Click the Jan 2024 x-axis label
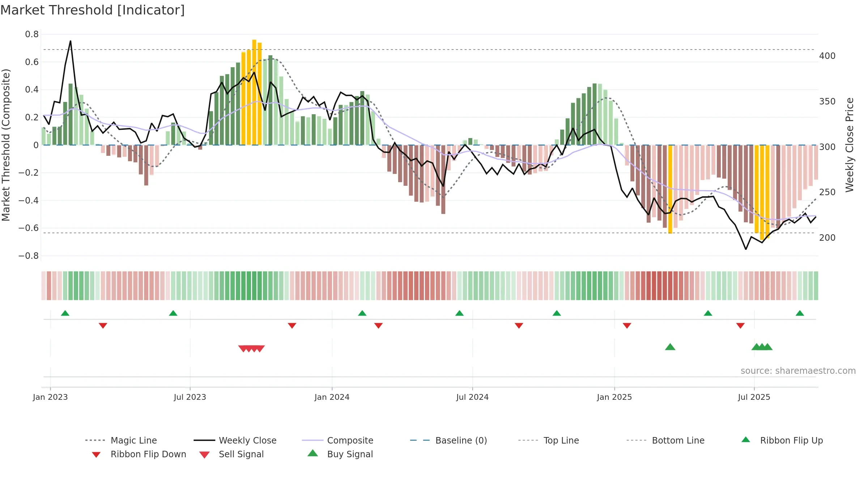 (332, 397)
